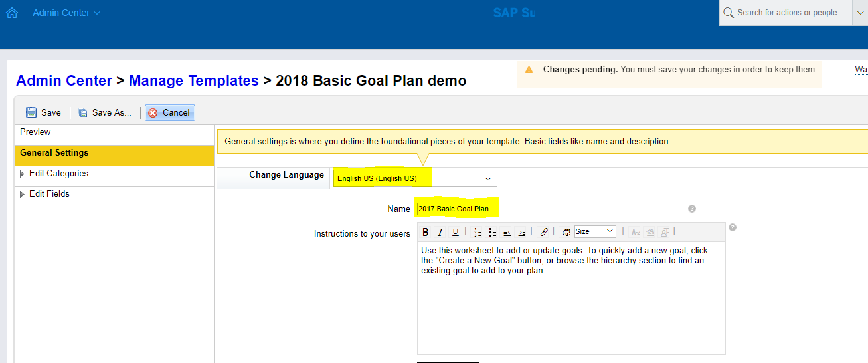Insert numbered list
Screen dimensions: 868x363
[478, 232]
